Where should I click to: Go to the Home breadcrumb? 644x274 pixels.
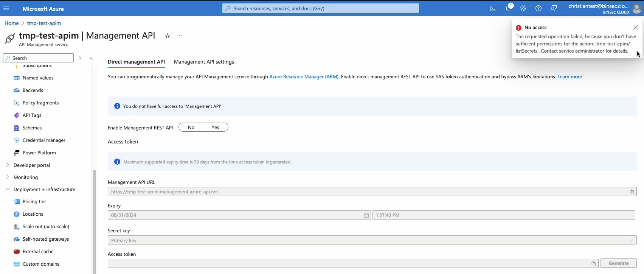[11, 23]
